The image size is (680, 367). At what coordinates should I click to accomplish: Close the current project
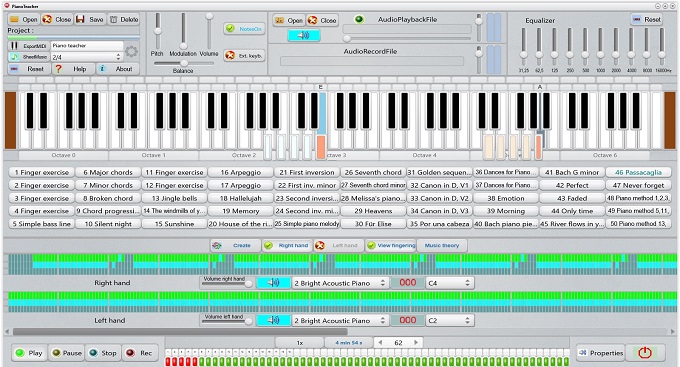pyautogui.click(x=56, y=20)
